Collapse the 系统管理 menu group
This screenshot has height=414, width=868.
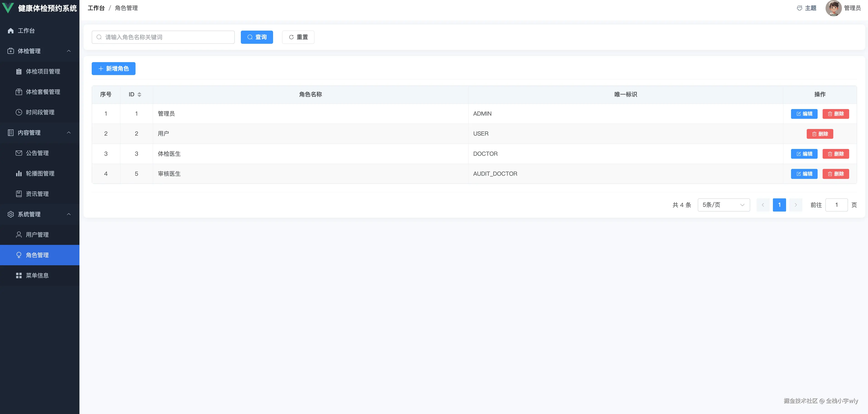pos(69,214)
